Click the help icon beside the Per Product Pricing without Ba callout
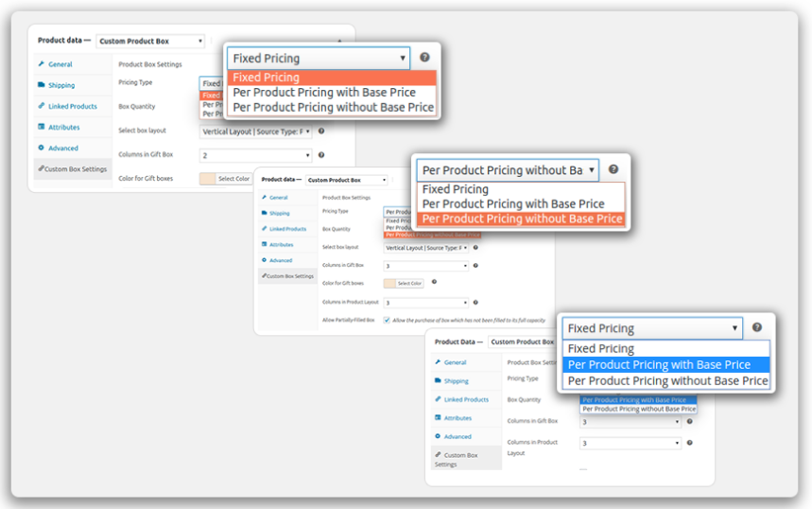 pyautogui.click(x=613, y=169)
